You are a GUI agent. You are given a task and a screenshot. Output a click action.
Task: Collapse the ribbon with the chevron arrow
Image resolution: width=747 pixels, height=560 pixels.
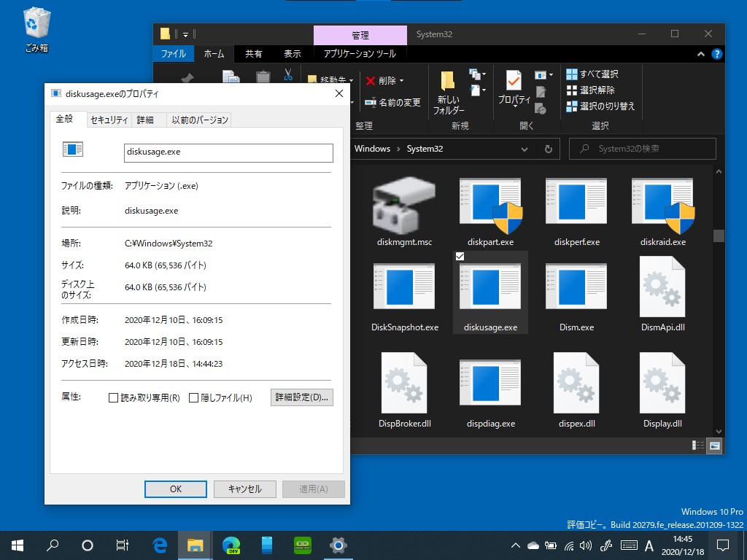[x=700, y=53]
